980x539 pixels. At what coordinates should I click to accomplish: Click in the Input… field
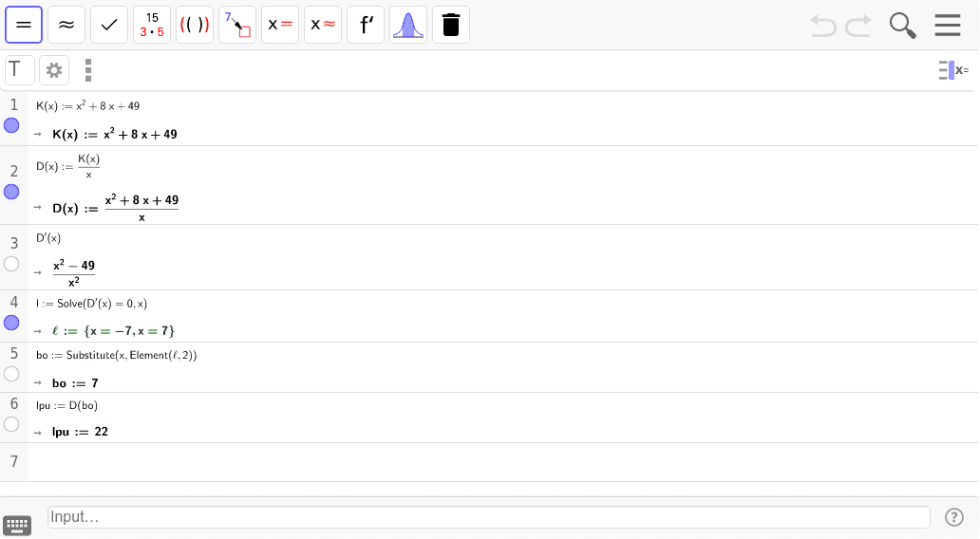coord(489,517)
